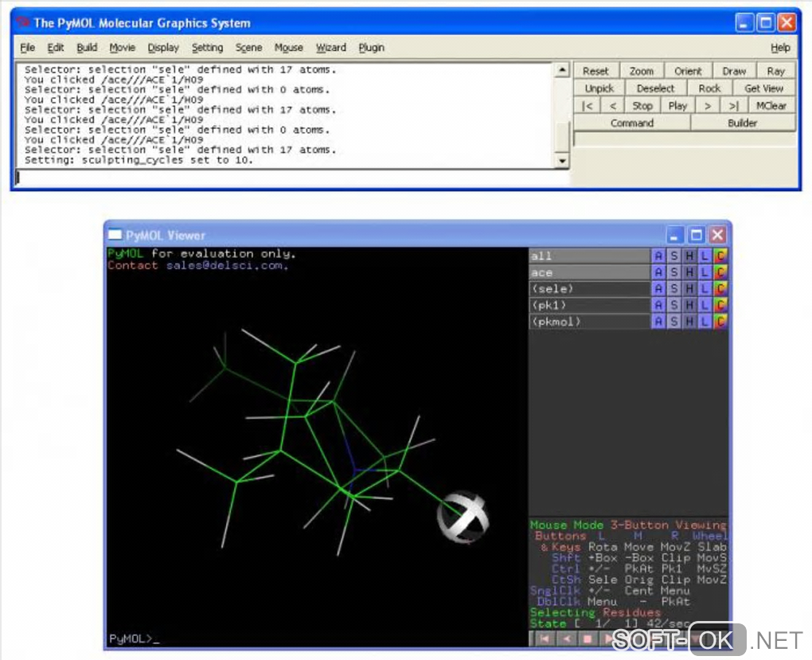Open the Action menu for ace object
This screenshot has height=660, width=812.
658,272
